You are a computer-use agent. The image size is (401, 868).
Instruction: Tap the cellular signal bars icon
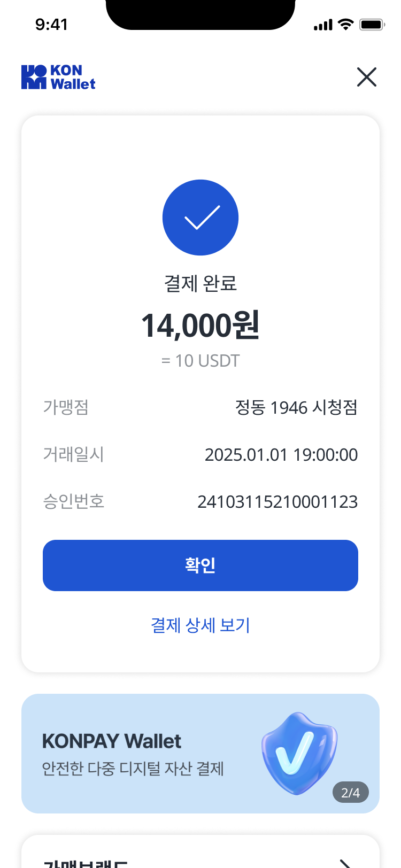coord(323,25)
